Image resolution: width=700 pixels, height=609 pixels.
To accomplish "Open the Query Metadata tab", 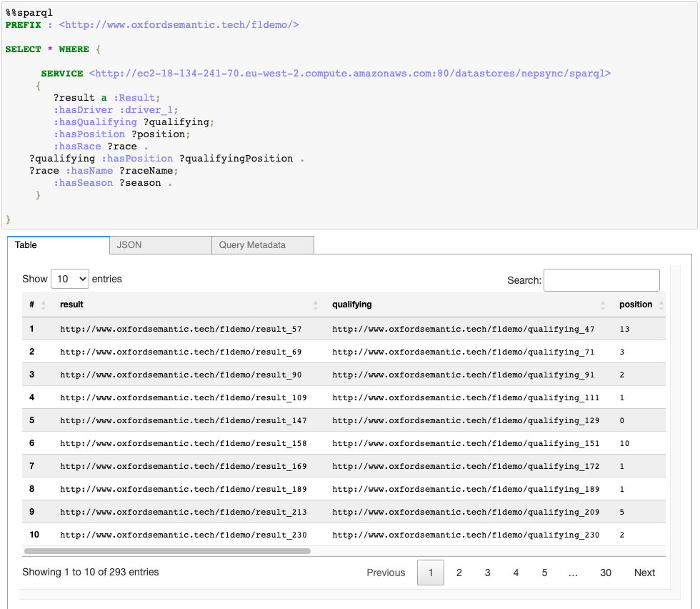I will tap(254, 244).
